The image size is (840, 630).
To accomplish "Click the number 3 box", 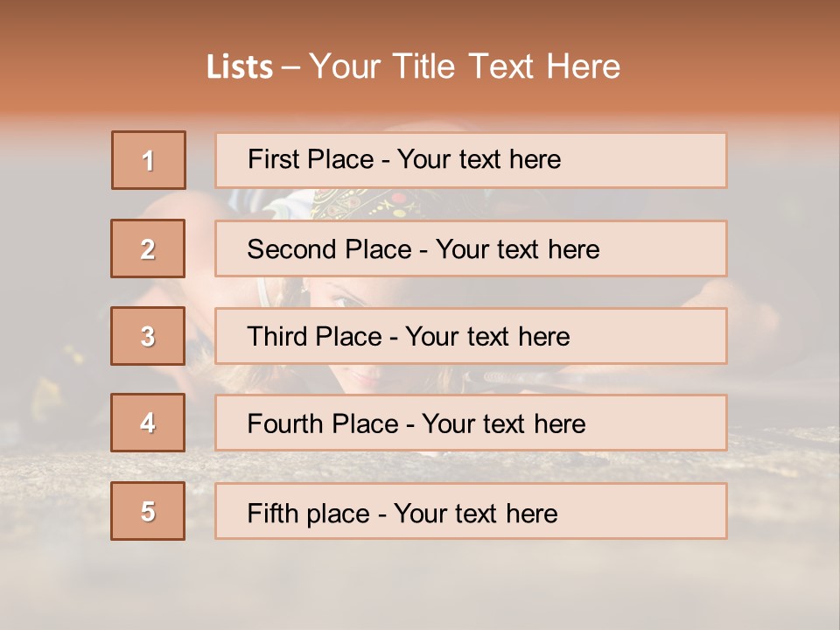I will 149,336.
